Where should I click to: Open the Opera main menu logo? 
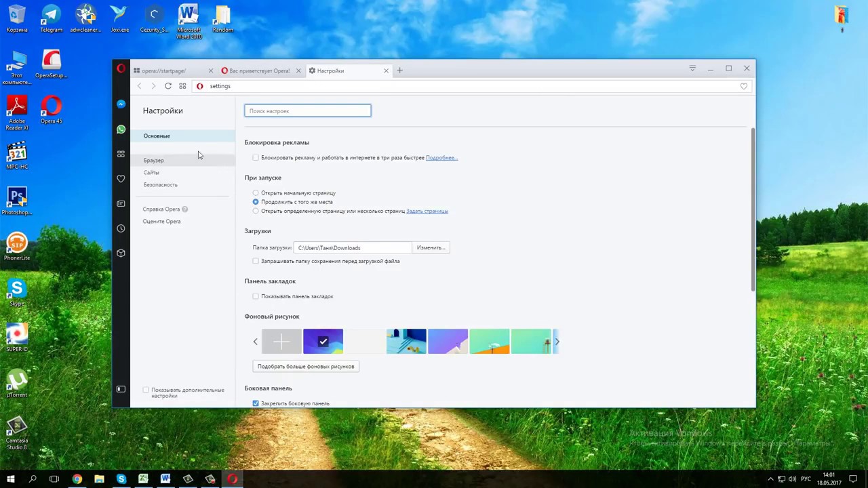(121, 68)
